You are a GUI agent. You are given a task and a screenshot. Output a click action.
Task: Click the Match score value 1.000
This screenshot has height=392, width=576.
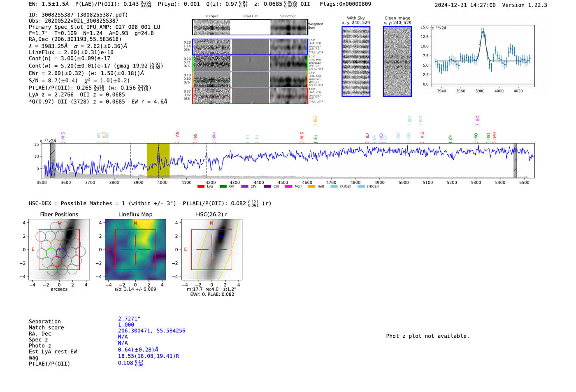(x=126, y=325)
